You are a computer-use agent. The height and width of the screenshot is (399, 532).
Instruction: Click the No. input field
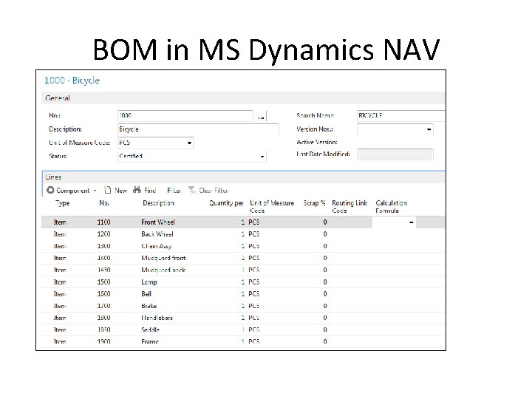(185, 116)
